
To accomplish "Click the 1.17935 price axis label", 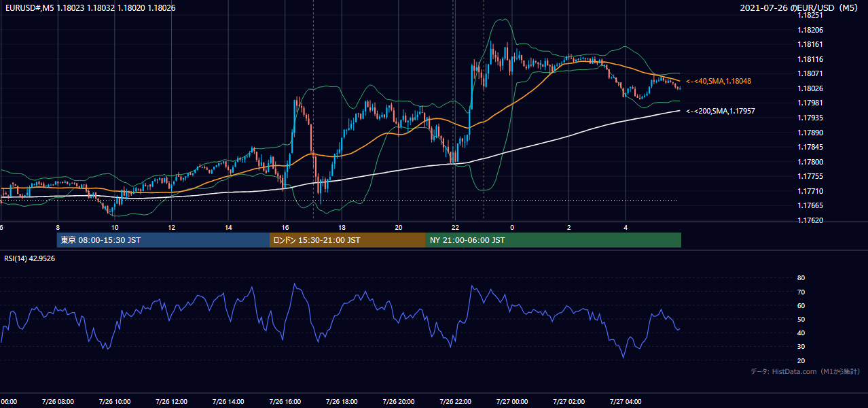I will [810, 118].
